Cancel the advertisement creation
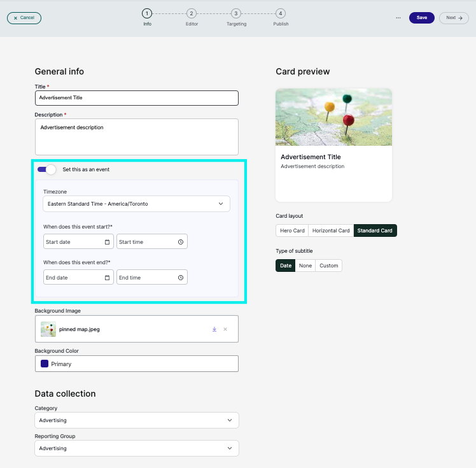The image size is (476, 468). click(x=24, y=18)
